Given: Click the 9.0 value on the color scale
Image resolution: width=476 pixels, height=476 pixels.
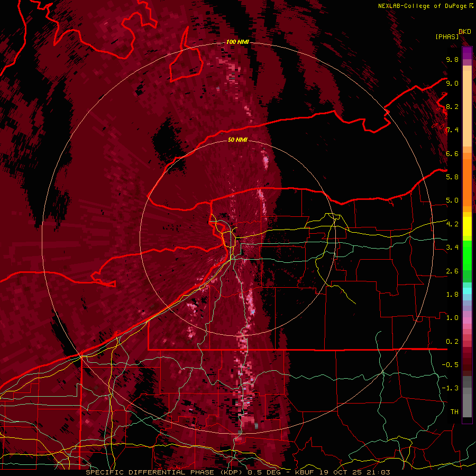Looking at the screenshot, I should pyautogui.click(x=452, y=83).
